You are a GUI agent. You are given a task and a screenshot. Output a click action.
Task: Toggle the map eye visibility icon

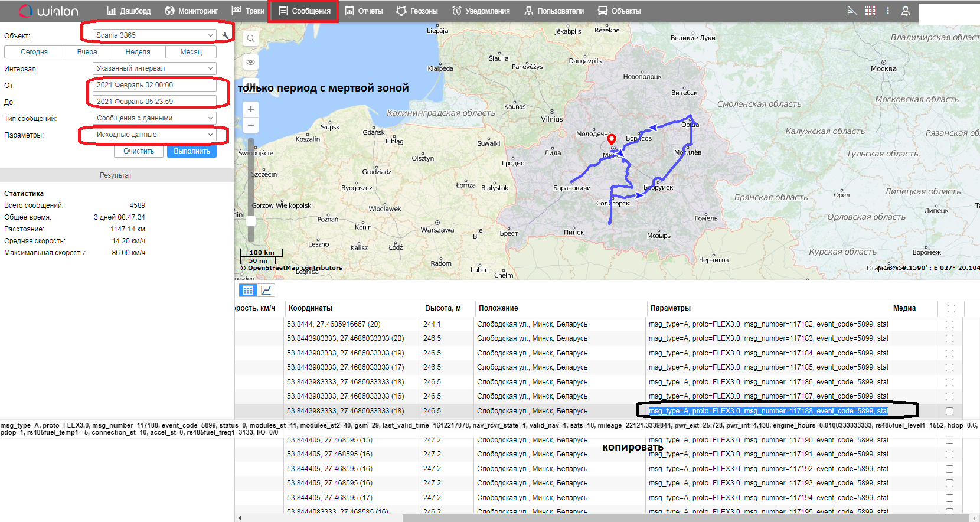(251, 62)
